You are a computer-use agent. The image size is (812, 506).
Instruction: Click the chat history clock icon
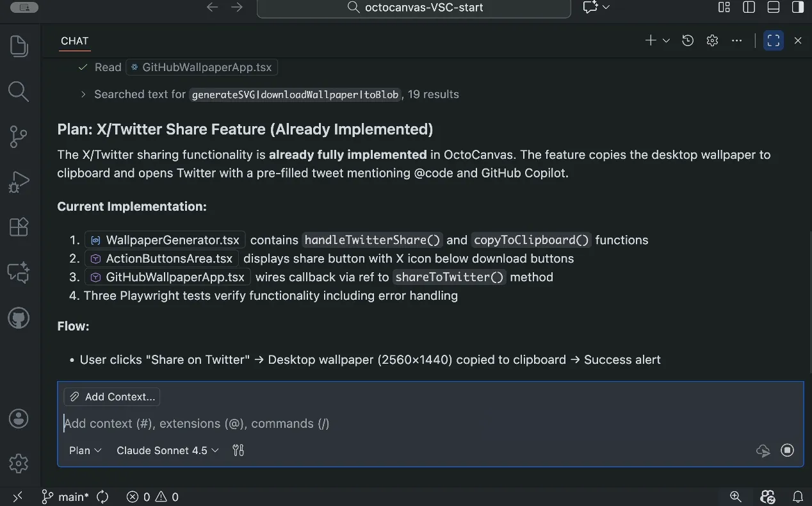(688, 40)
